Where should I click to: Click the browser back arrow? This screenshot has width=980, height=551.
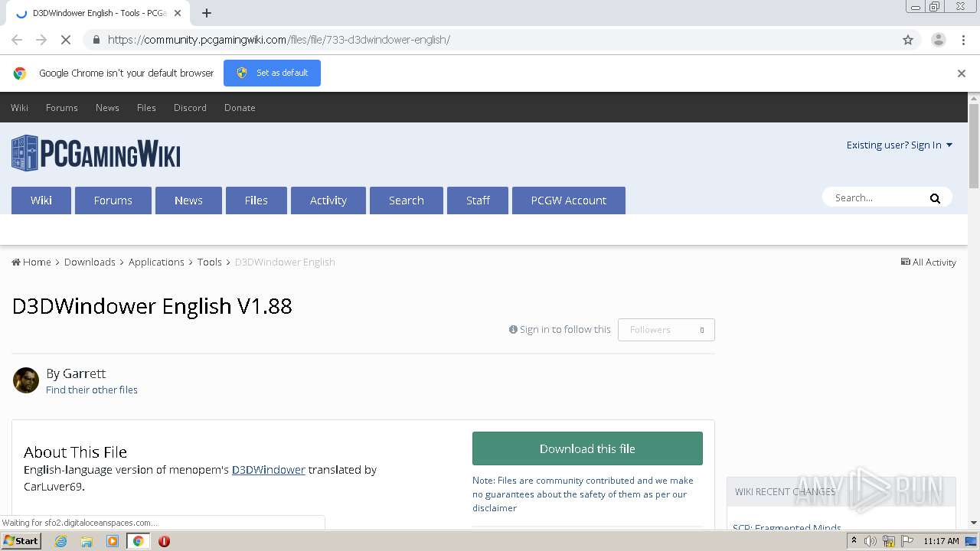[17, 40]
